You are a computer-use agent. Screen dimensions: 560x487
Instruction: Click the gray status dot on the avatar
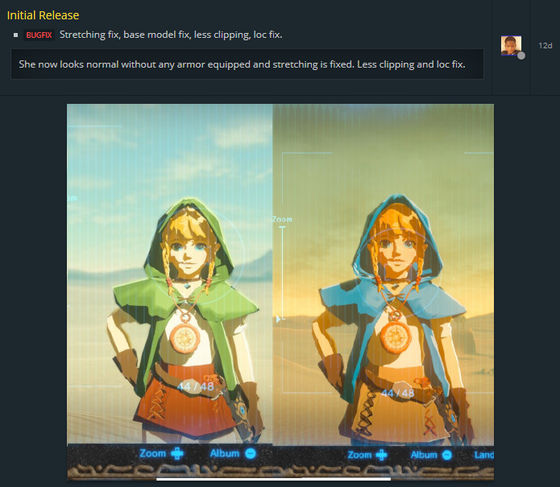(521, 56)
